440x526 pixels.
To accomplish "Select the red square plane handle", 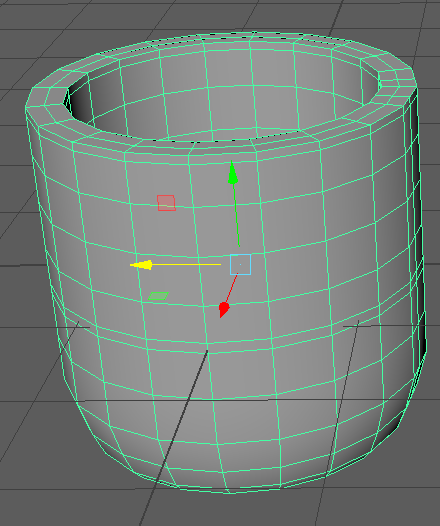I will pos(166,203).
